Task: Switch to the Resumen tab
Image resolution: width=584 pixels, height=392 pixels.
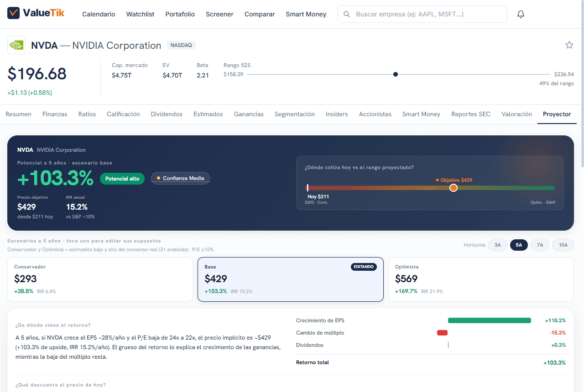Action: [x=18, y=114]
